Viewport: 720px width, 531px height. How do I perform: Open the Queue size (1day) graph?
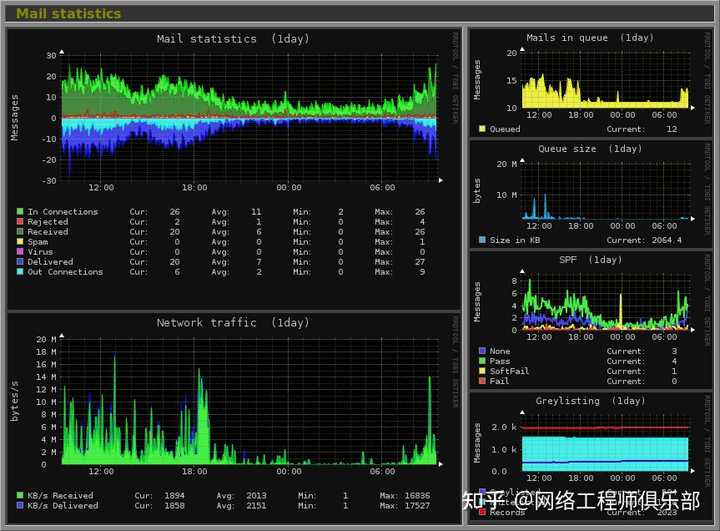click(591, 195)
